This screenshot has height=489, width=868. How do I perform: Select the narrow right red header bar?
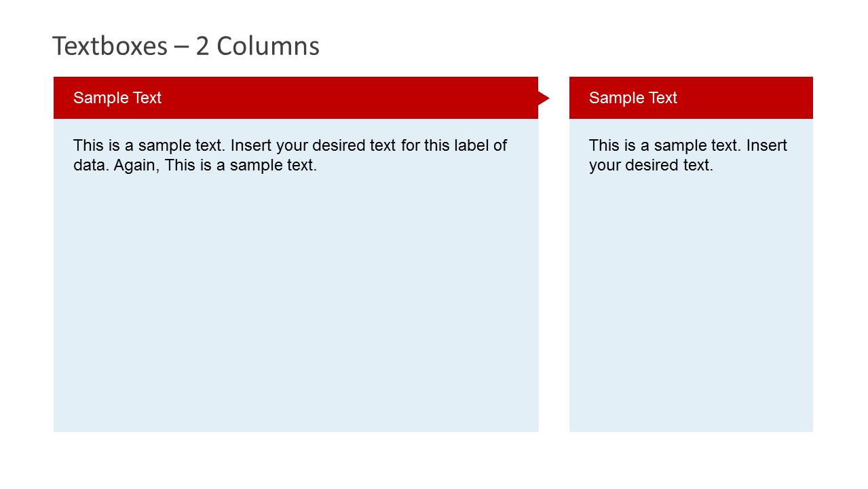pyautogui.click(x=691, y=98)
